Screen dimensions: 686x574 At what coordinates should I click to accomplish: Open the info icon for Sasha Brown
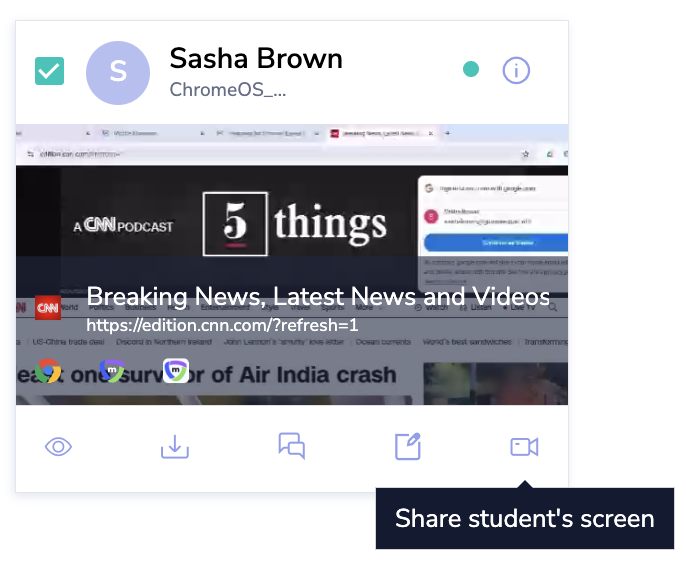coord(516,70)
